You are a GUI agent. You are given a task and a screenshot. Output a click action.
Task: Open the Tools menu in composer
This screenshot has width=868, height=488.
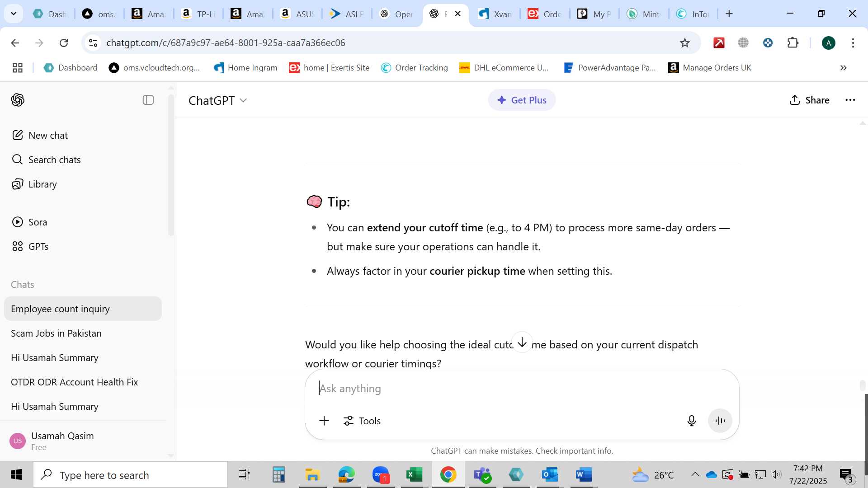click(362, 421)
